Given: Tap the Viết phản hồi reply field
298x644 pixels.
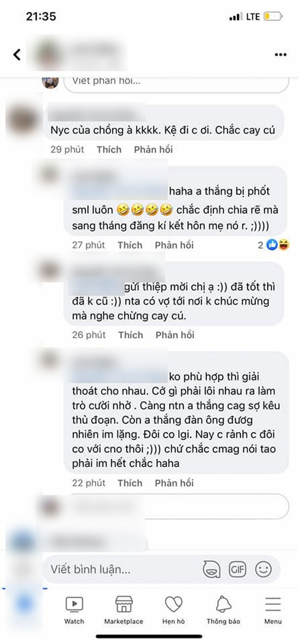Looking at the screenshot, I should (x=176, y=81).
